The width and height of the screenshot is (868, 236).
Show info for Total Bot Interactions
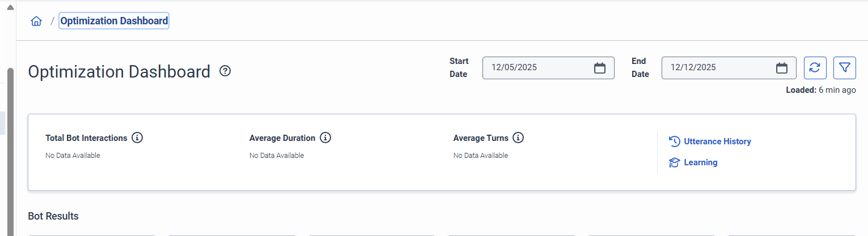coord(137,138)
